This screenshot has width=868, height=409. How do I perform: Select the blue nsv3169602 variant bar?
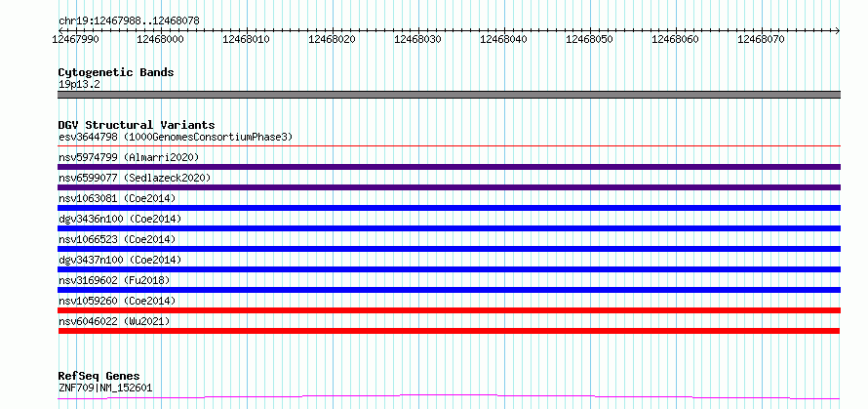click(x=449, y=290)
